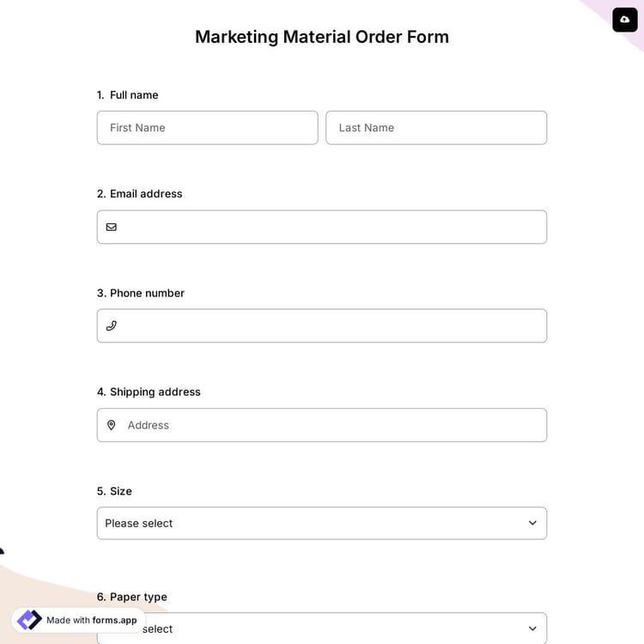
Task: Open the Size 'Please select' text
Action: (139, 523)
